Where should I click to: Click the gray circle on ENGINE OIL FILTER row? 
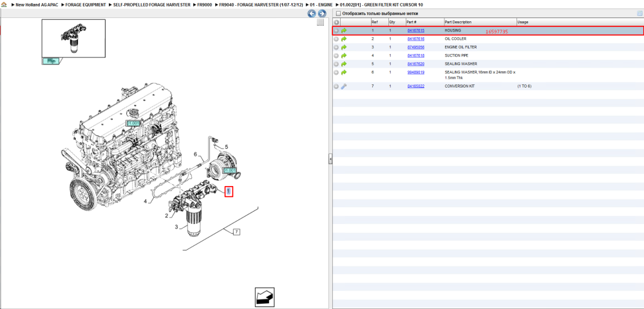pos(336,47)
